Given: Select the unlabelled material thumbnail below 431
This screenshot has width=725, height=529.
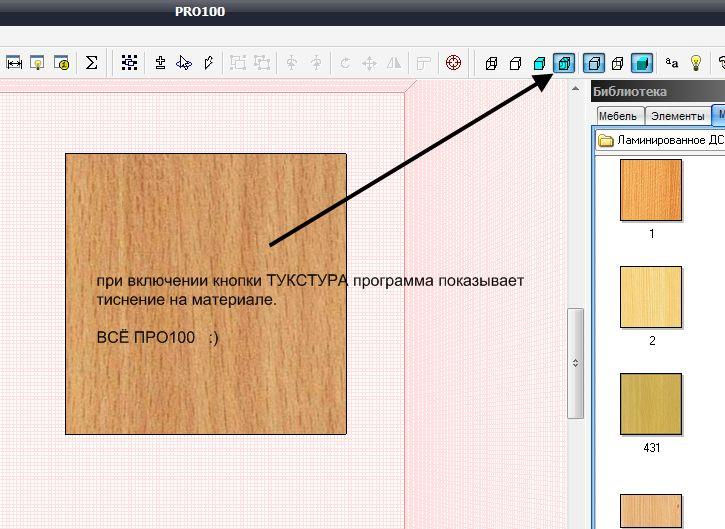Looking at the screenshot, I should [x=651, y=511].
